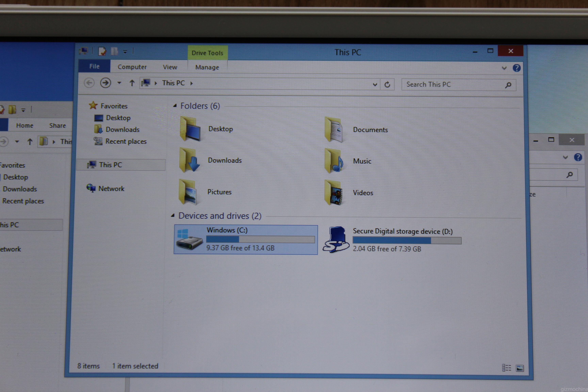Open the File menu

pos(94,66)
